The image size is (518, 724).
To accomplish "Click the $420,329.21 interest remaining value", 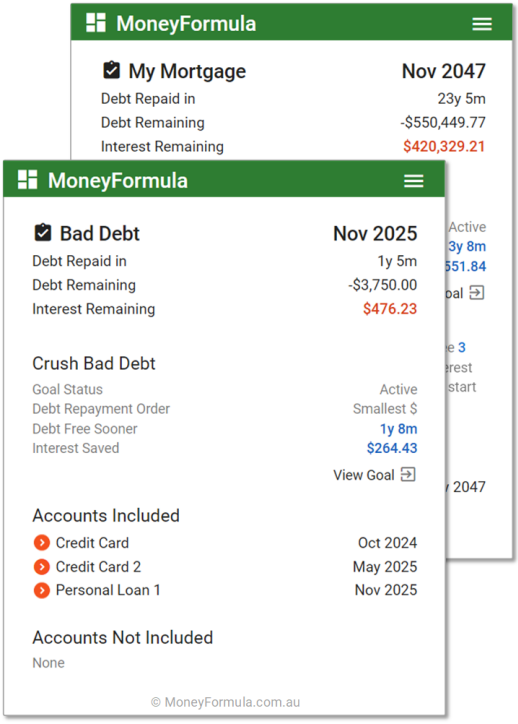I will (x=444, y=146).
